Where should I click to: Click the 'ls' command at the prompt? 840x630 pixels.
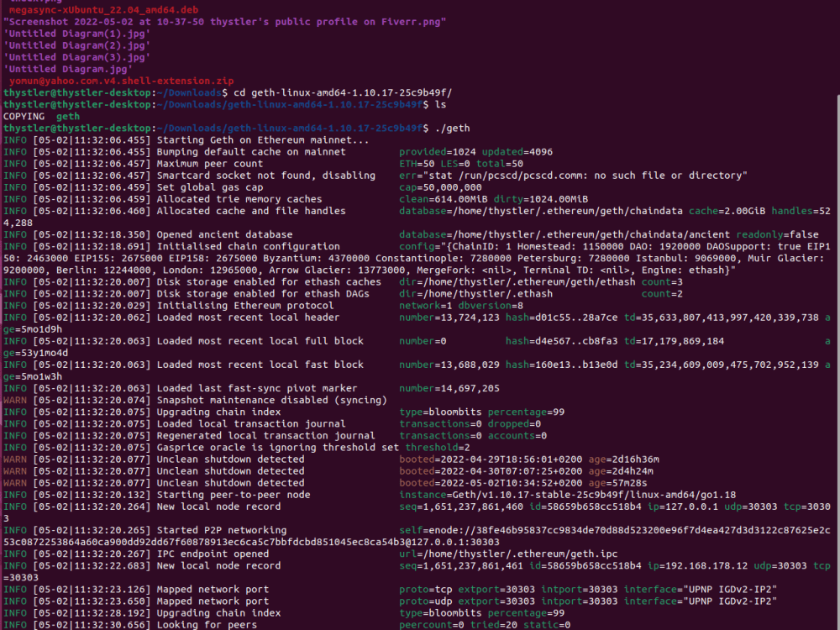point(440,104)
